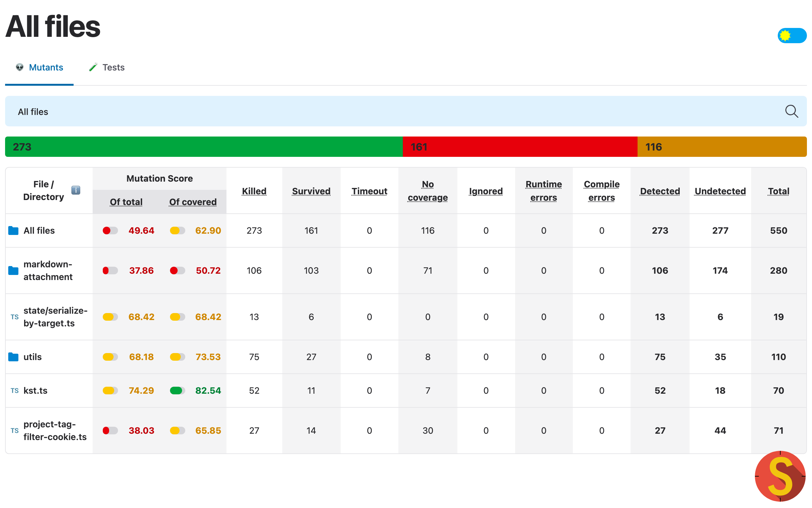Click the info icon beside File / Directory
Image resolution: width=812 pixels, height=508 pixels.
[x=76, y=190]
